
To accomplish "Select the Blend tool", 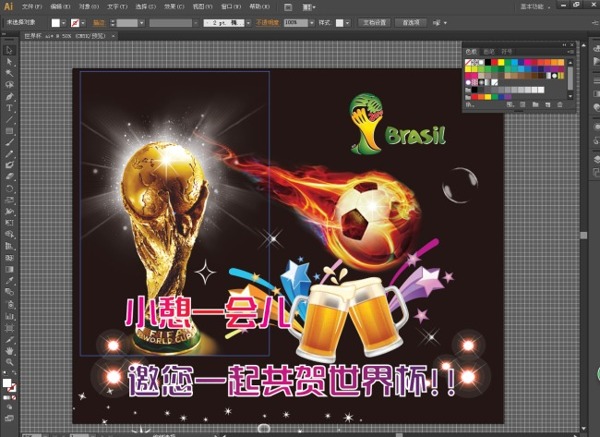I will (x=9, y=292).
